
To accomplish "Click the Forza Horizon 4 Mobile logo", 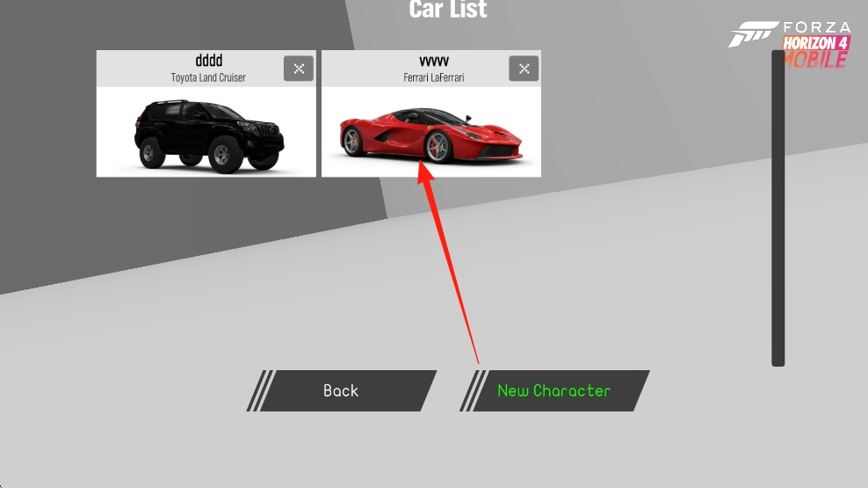I will click(x=791, y=44).
